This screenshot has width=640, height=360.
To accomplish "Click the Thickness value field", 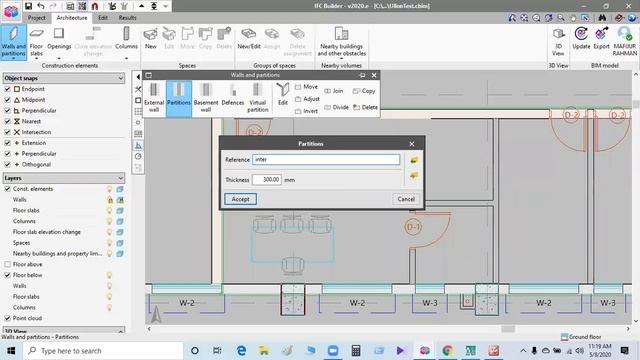I will click(x=267, y=180).
